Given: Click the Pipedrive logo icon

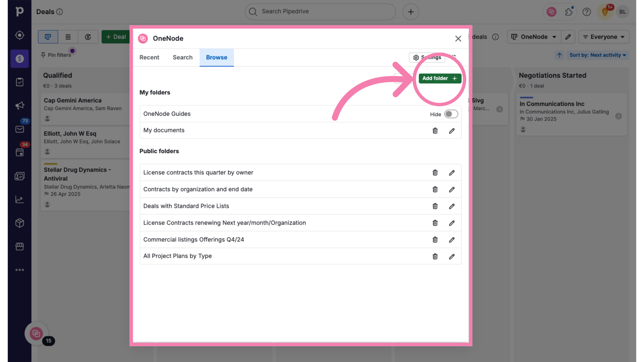Looking at the screenshot, I should [19, 11].
